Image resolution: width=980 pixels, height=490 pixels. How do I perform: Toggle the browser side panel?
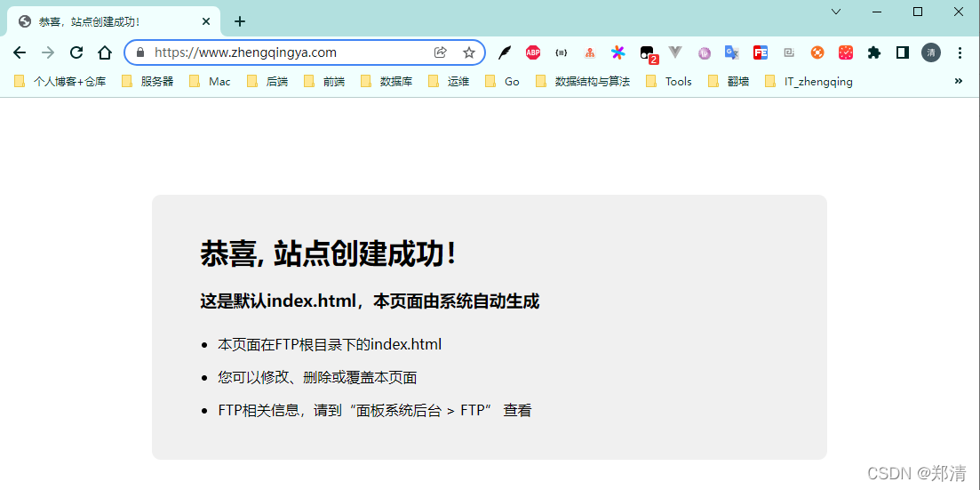[x=902, y=53]
